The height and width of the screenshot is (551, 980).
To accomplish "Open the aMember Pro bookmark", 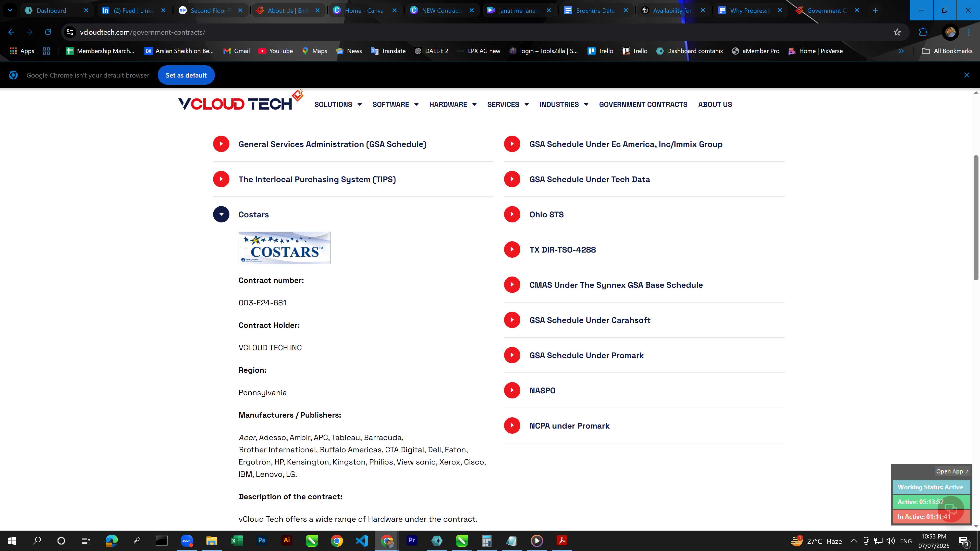I will [755, 51].
